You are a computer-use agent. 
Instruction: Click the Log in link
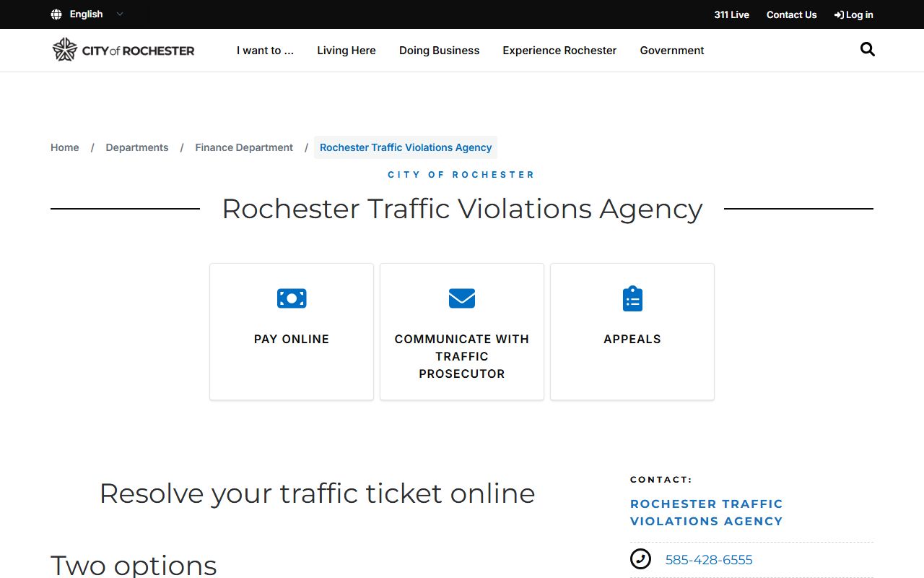(x=853, y=14)
